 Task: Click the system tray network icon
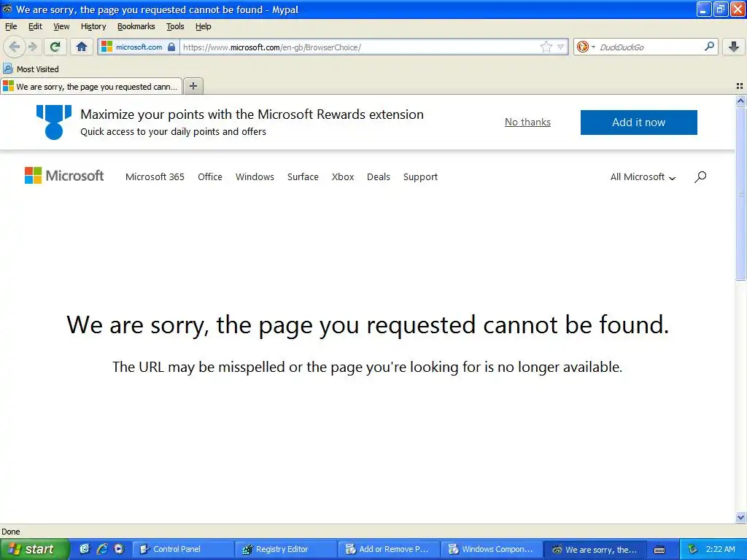(x=692, y=549)
